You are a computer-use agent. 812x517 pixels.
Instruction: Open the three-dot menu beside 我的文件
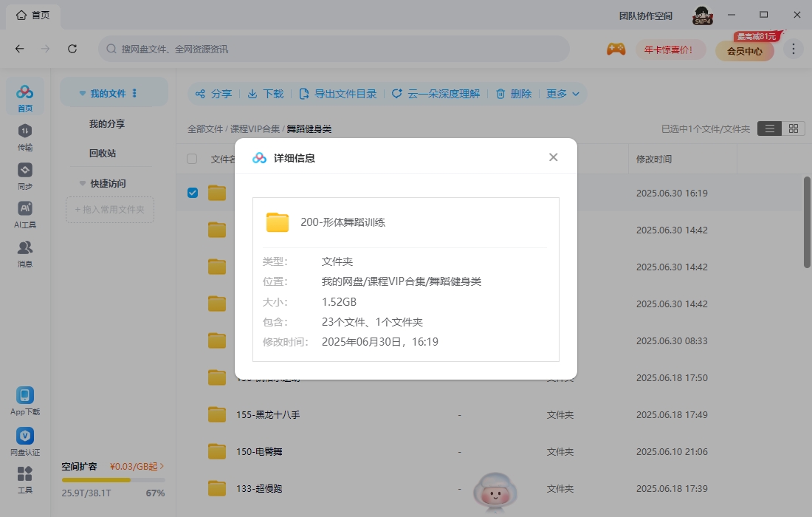[x=134, y=94]
